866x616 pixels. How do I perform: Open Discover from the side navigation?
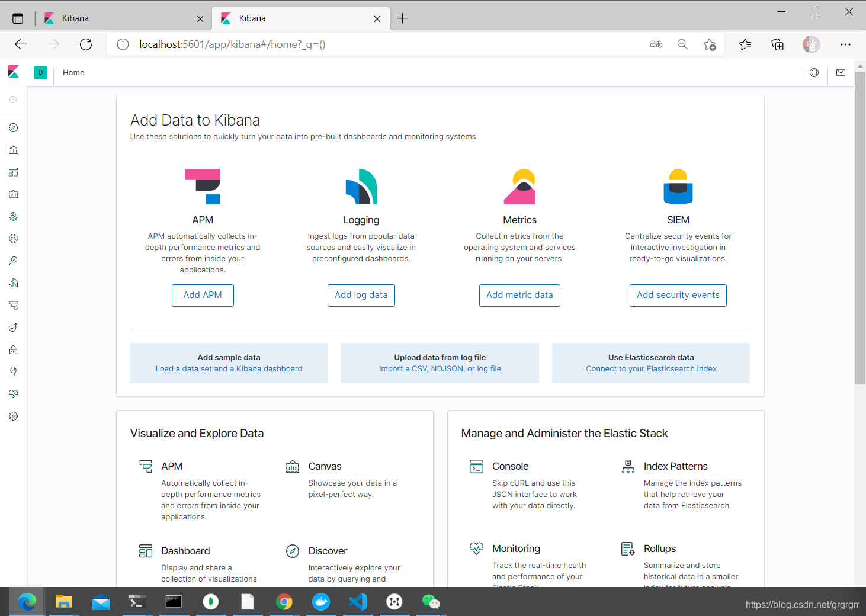pyautogui.click(x=13, y=128)
